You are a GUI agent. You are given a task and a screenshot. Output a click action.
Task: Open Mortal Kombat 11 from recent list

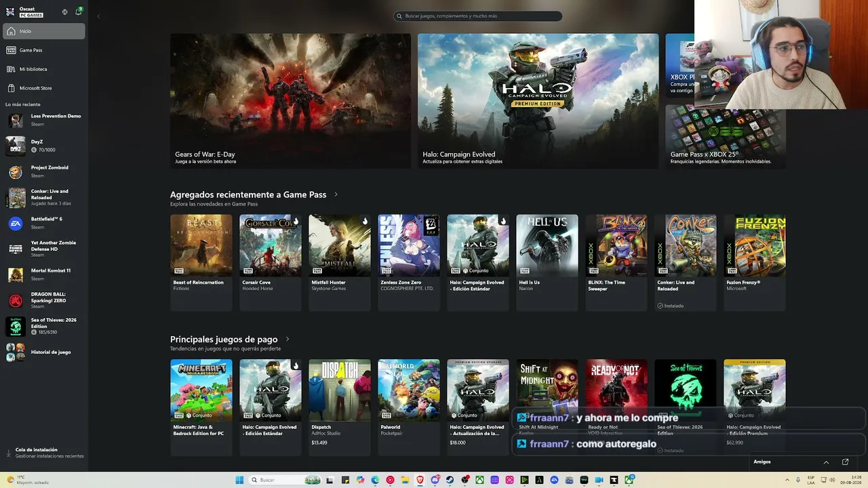[44, 274]
